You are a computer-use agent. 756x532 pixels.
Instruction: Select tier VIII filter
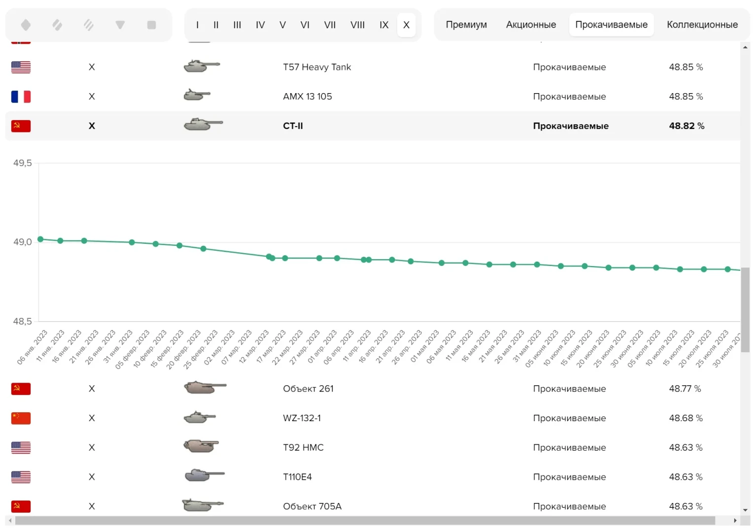[357, 25]
